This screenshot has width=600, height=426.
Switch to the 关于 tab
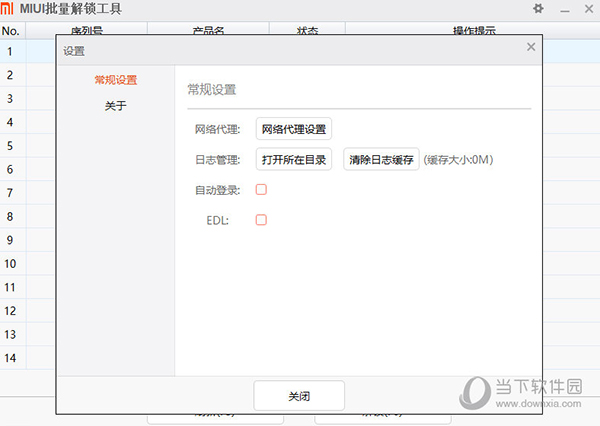116,106
